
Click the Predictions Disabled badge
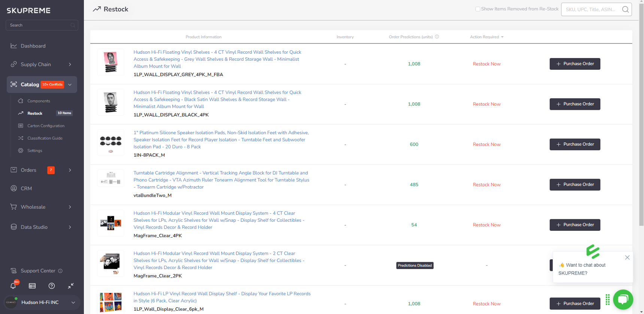point(414,265)
